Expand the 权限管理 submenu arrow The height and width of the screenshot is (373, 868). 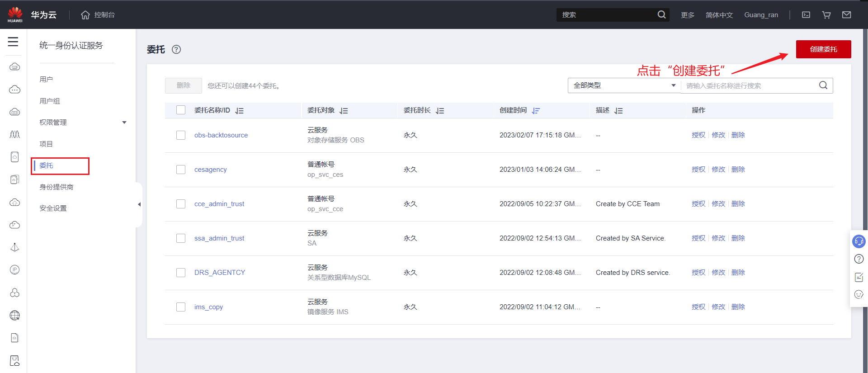tap(124, 123)
